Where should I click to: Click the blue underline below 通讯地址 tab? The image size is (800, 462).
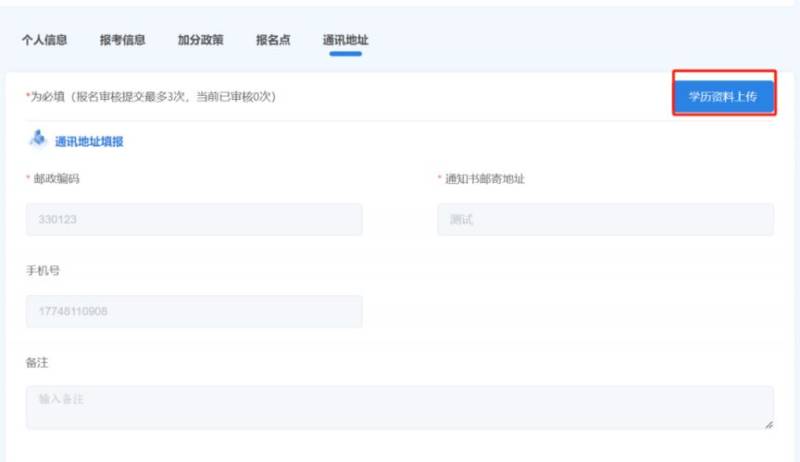coord(345,54)
